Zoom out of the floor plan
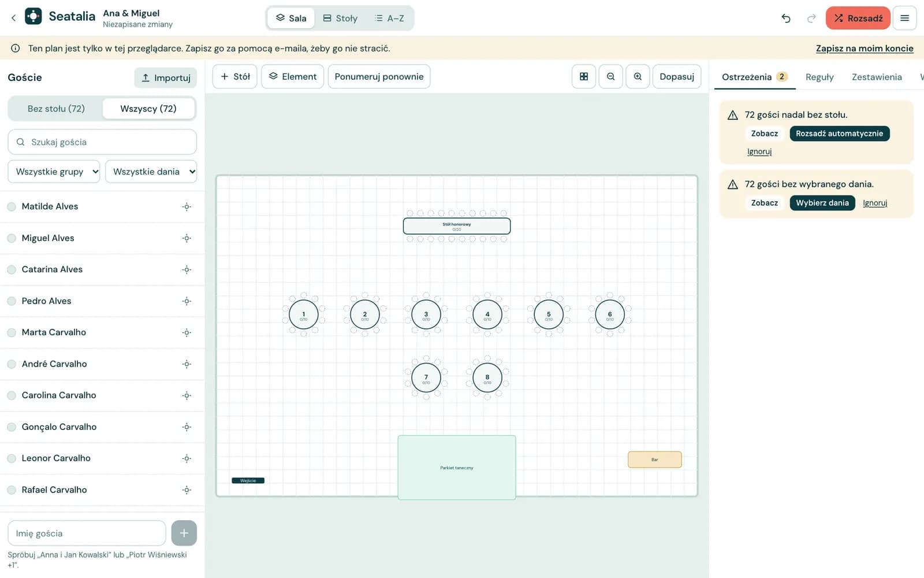This screenshot has width=924, height=578. 610,76
